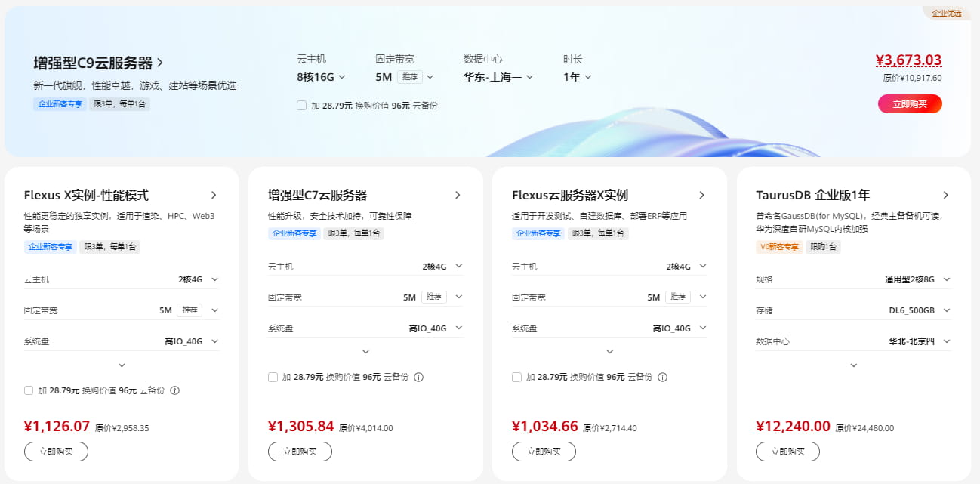This screenshot has height=484, width=980.
Task: Click info icon next to 云备份 on 增强型C7 card
Action: coord(419,377)
